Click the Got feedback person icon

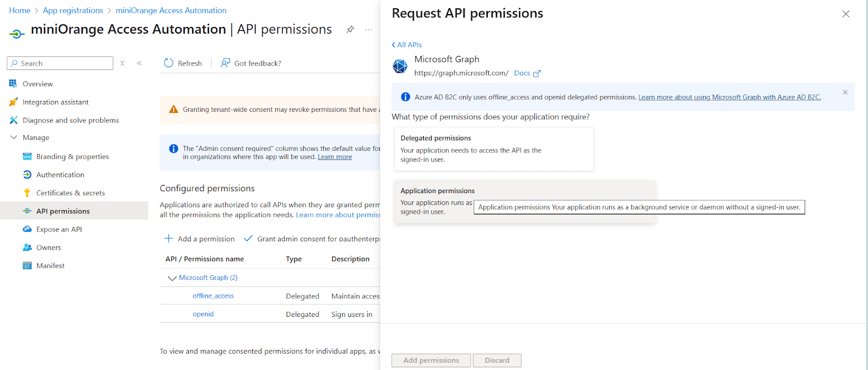point(225,63)
